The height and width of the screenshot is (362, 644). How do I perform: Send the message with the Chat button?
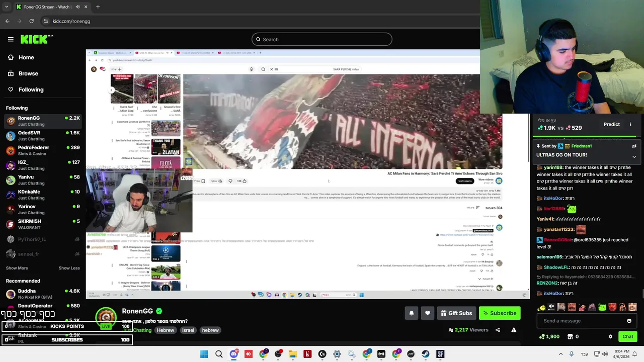pos(627,337)
